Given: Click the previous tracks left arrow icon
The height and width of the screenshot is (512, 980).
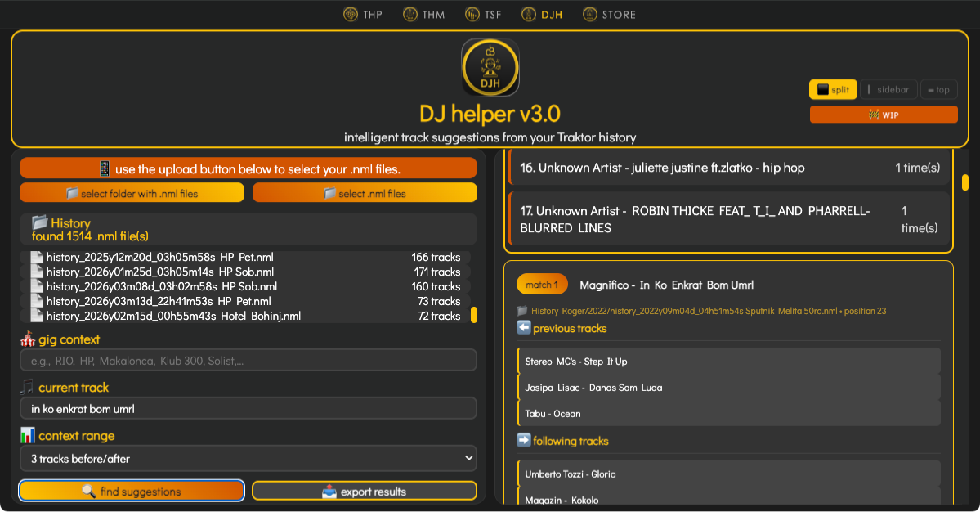Looking at the screenshot, I should 524,328.
